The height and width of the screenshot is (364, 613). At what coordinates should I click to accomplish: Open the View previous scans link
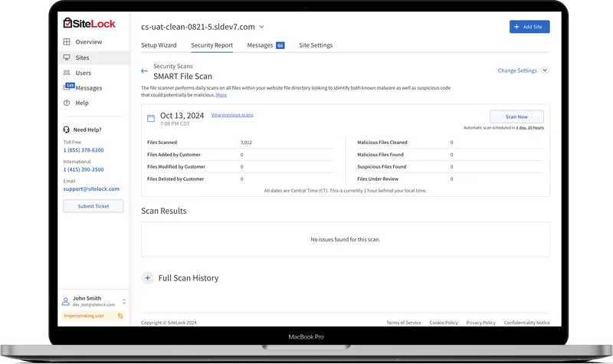pyautogui.click(x=232, y=115)
